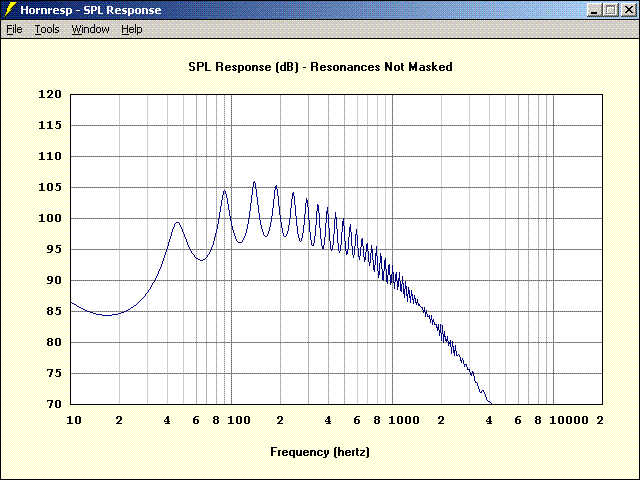The image size is (640, 480).
Task: Click the 'Frequency (hertz)' axis label
Action: coord(320,452)
